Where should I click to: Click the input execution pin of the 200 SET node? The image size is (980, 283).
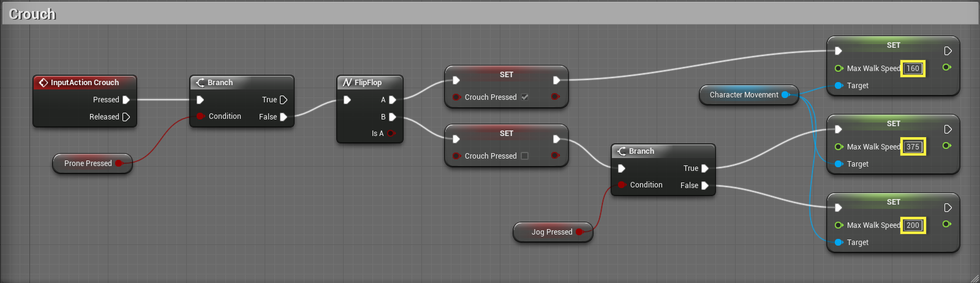[839, 208]
